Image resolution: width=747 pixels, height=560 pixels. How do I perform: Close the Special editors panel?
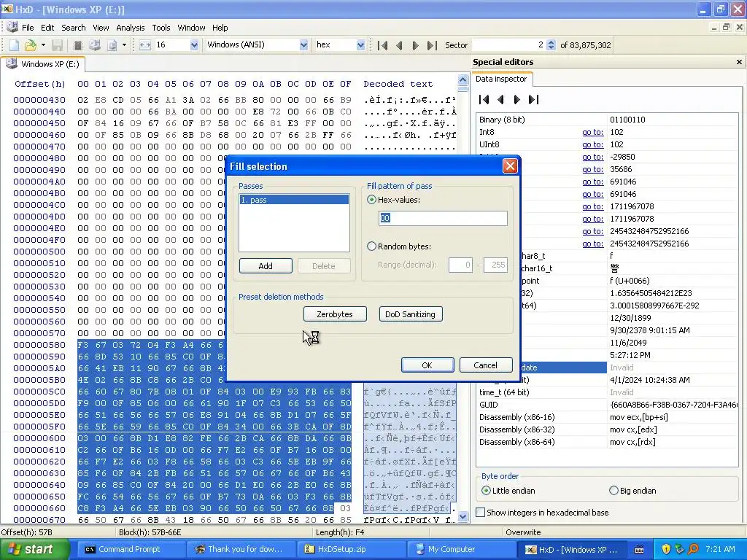click(739, 62)
